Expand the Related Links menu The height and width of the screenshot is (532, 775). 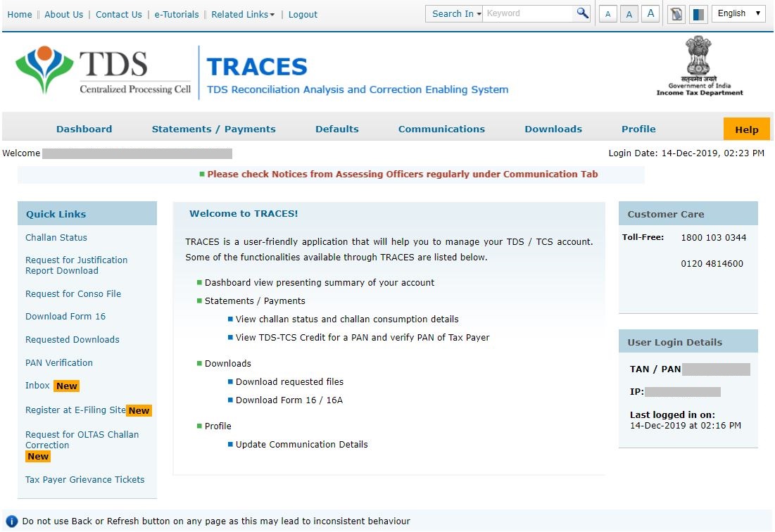pos(243,14)
